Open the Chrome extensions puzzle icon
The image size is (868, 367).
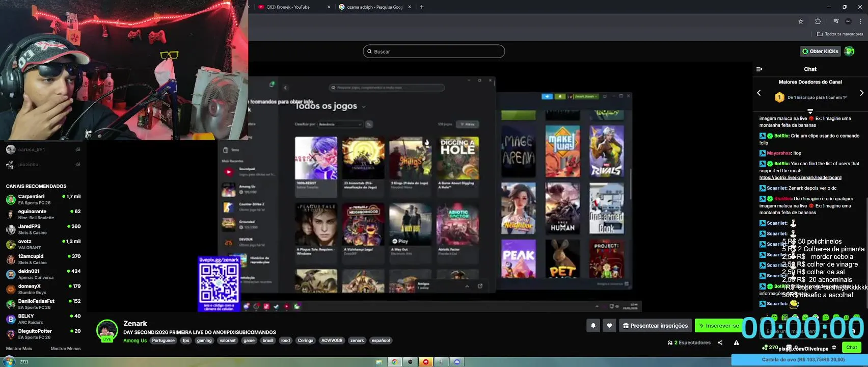coord(818,21)
